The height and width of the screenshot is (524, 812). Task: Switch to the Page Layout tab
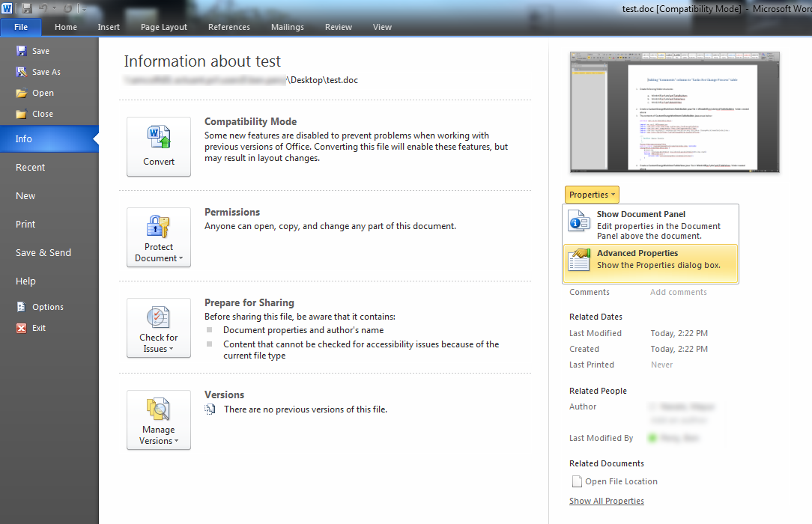pyautogui.click(x=163, y=27)
